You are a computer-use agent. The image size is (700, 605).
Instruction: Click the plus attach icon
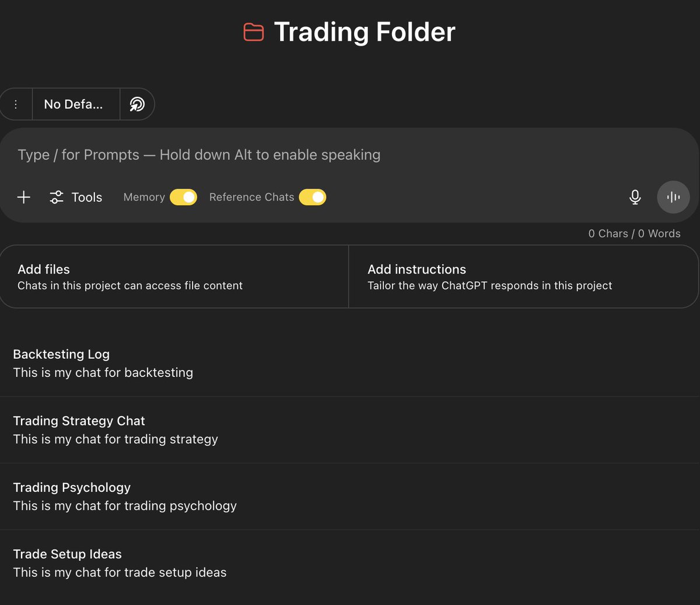pyautogui.click(x=24, y=197)
